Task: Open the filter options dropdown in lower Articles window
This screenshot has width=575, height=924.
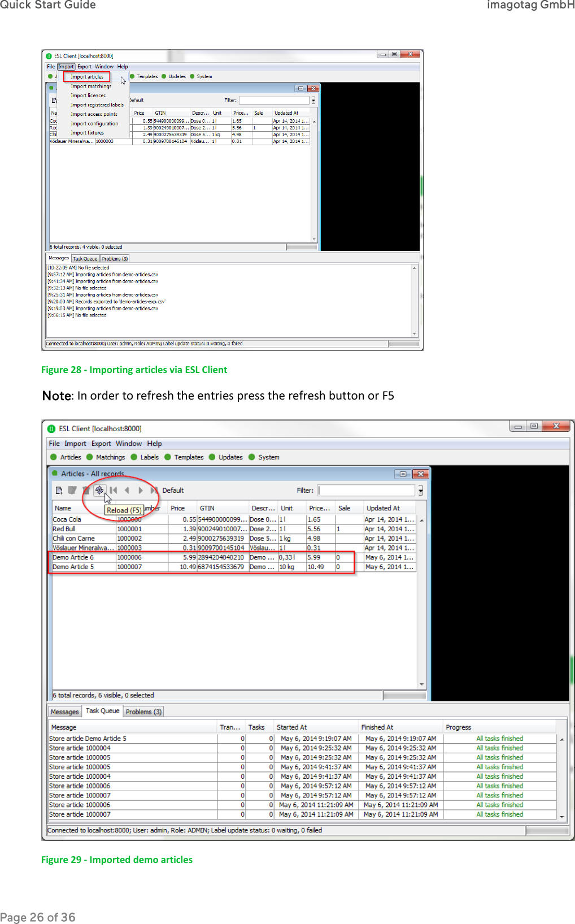Action: (x=420, y=491)
